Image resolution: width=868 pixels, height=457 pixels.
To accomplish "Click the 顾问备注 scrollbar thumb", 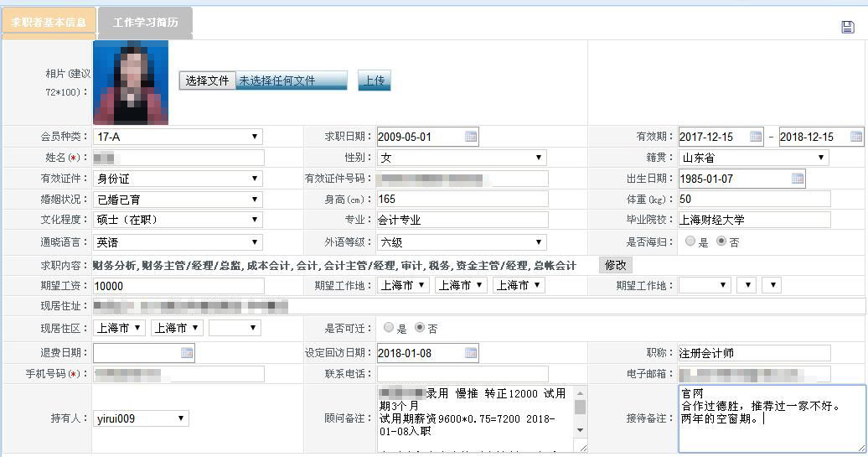I will click(x=580, y=407).
